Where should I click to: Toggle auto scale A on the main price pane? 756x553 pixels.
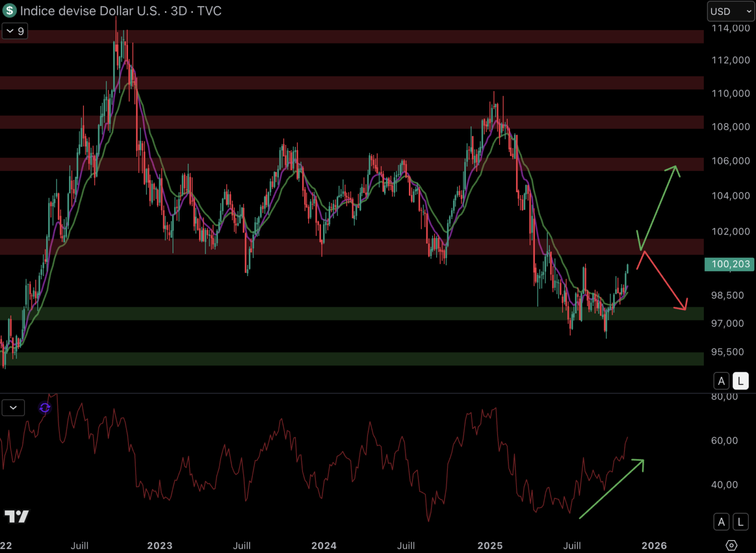coord(721,381)
